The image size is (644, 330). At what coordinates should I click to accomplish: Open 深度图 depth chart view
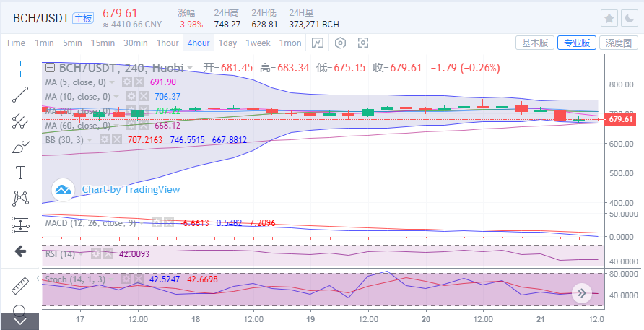click(x=619, y=43)
